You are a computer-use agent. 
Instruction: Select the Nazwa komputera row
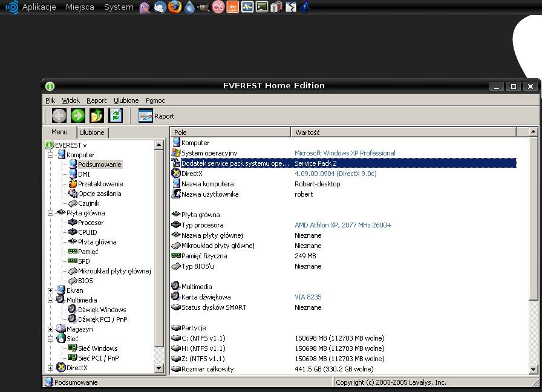(344, 184)
